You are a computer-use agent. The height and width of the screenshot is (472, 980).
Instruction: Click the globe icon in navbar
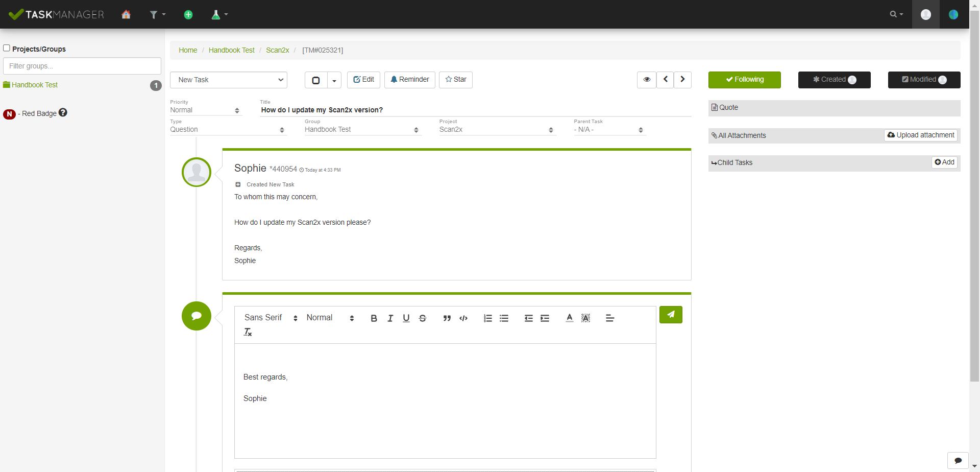click(953, 14)
